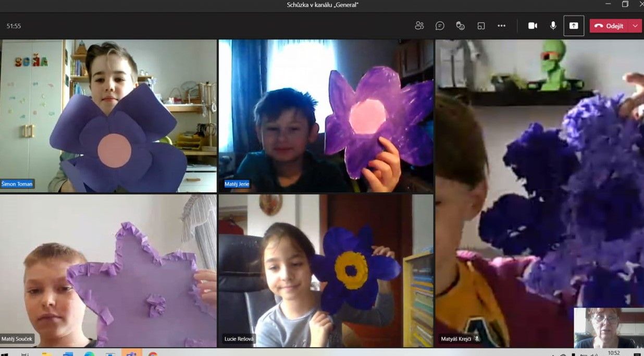Expand the arrow next to Odejít

pos(635,26)
